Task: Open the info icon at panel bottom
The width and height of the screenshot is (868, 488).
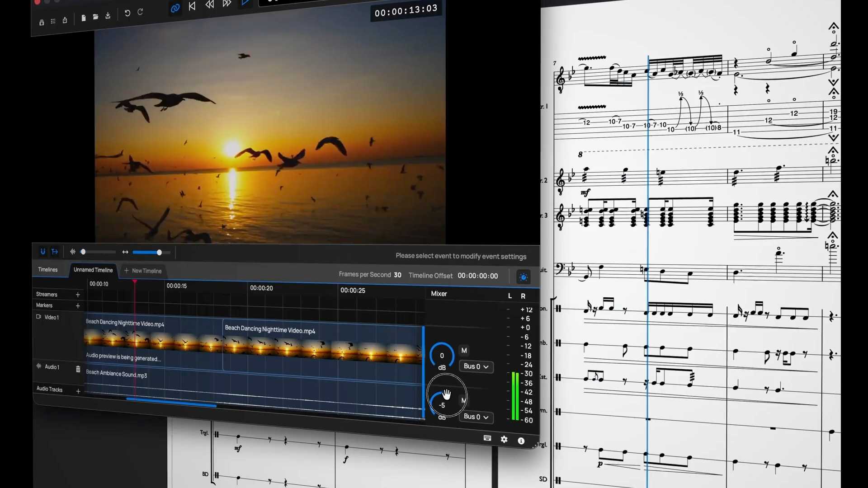Action: (521, 441)
